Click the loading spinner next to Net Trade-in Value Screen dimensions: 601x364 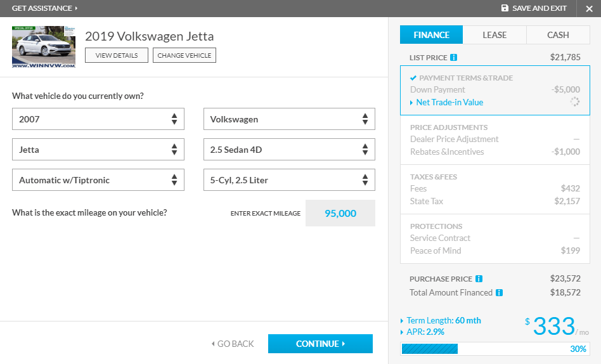(x=574, y=101)
